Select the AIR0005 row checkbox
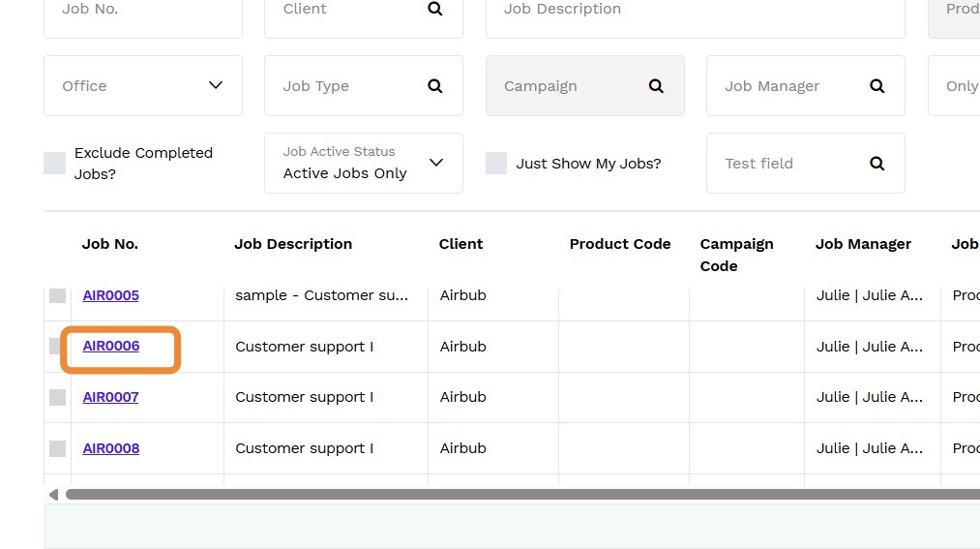Viewport: 980px width, 549px height. pyautogui.click(x=57, y=295)
